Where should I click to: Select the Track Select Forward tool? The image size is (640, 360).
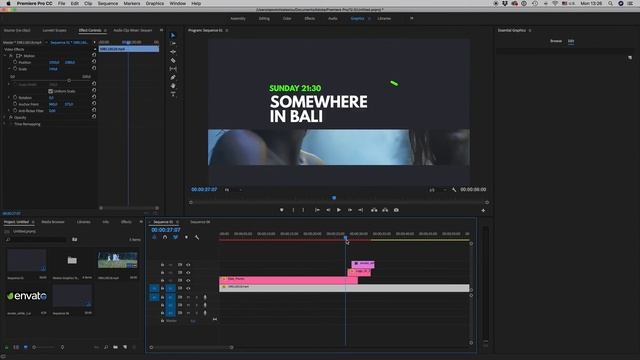(x=173, y=43)
